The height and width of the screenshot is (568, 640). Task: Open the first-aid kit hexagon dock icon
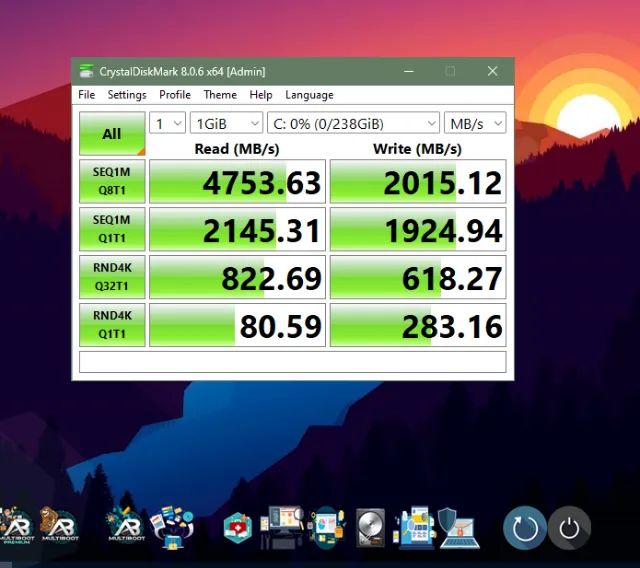[x=238, y=528]
